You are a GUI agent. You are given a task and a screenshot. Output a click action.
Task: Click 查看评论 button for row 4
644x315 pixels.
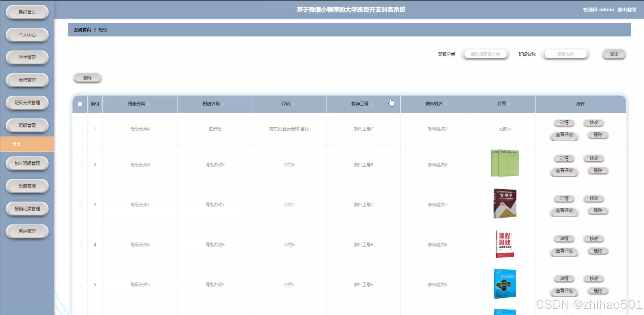tap(564, 251)
